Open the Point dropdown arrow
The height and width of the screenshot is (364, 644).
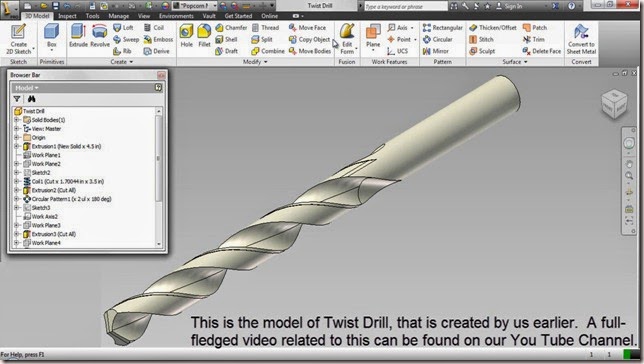tap(415, 40)
